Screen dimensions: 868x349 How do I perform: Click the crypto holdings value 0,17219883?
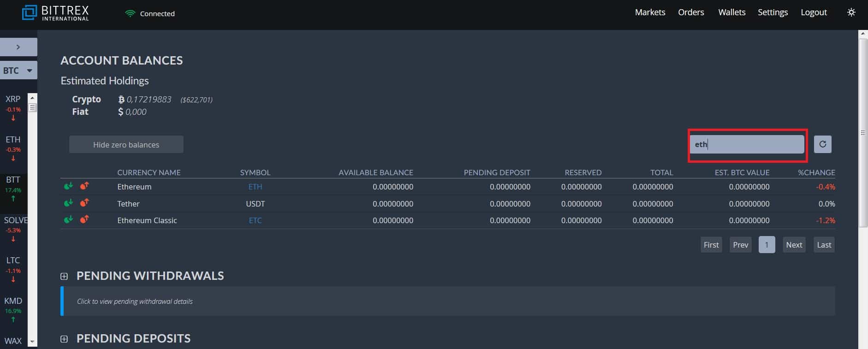[149, 100]
